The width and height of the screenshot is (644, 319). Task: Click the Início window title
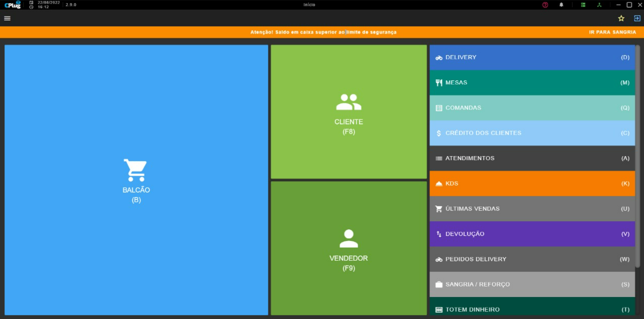coord(309,4)
